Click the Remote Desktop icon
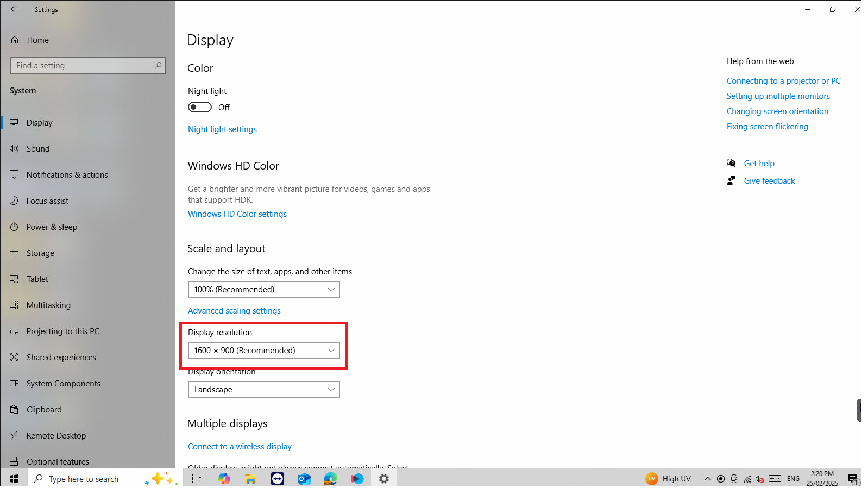Image resolution: width=868 pixels, height=488 pixels. pyautogui.click(x=14, y=436)
